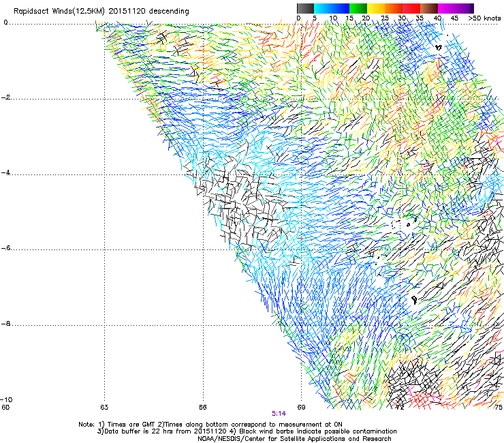The height and width of the screenshot is (443, 504).
Task: Click the '15' legend scale label
Action: 349,18
